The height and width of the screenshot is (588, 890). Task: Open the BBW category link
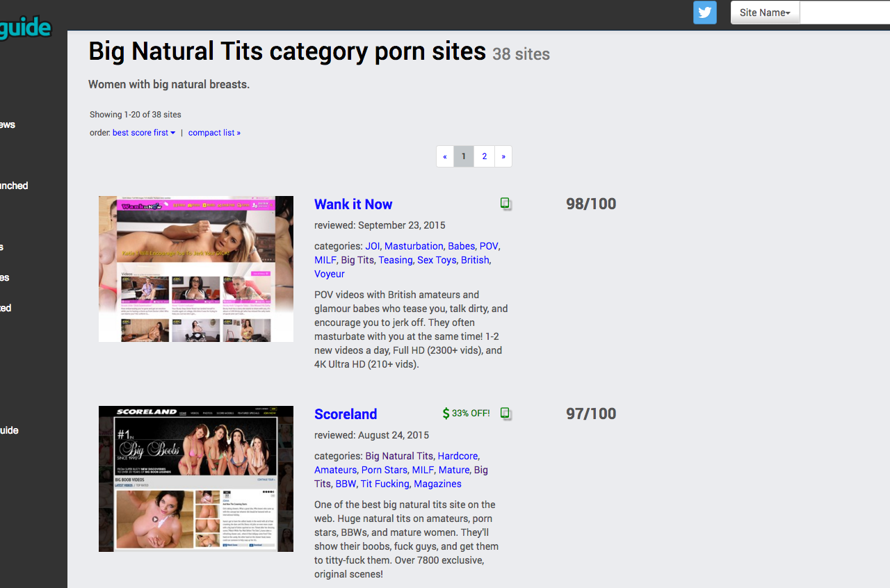pos(346,484)
